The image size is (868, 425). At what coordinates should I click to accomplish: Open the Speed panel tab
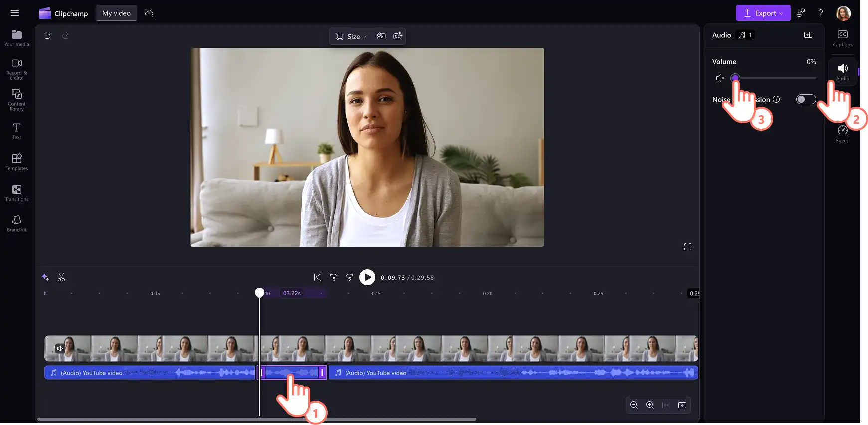842,134
